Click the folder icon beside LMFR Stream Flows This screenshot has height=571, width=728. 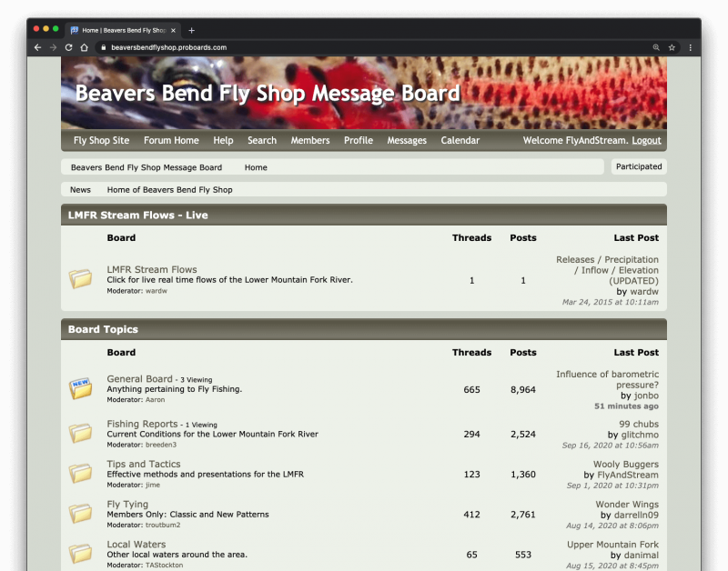point(80,279)
